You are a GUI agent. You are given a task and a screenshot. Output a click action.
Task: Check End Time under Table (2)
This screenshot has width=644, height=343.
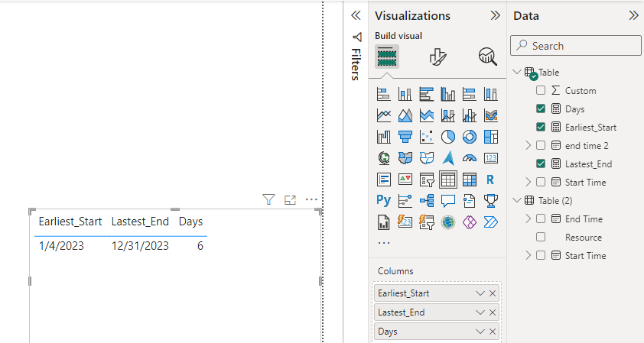point(541,218)
